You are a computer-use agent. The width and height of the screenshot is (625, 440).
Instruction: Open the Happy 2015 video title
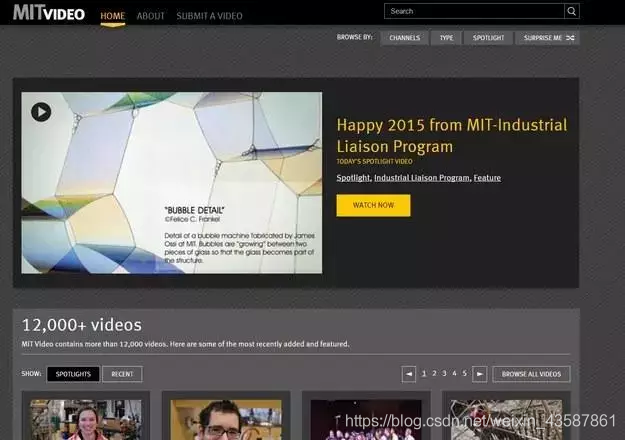tap(452, 136)
